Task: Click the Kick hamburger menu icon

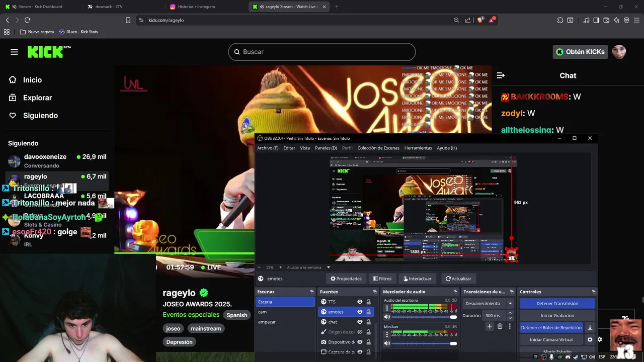Action: (14, 52)
